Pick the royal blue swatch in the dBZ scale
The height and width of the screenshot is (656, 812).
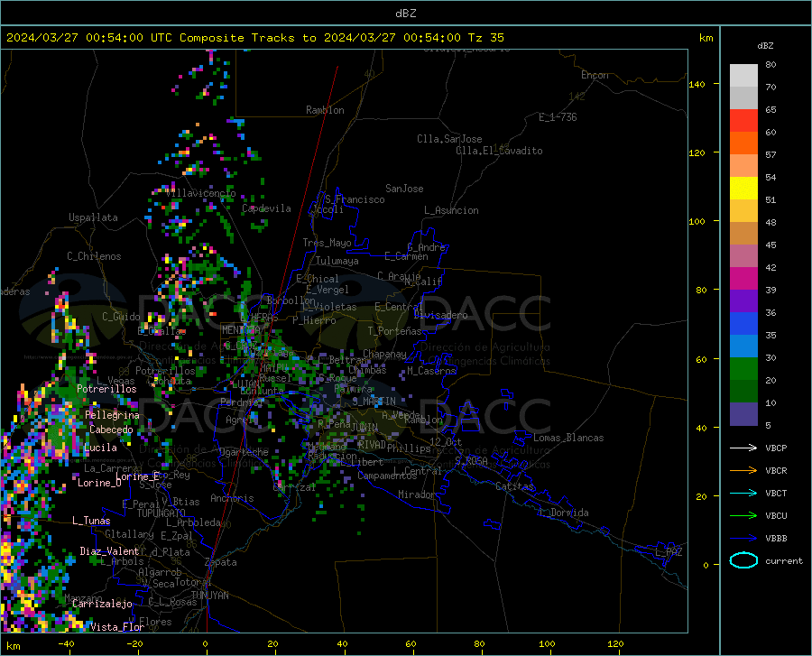pyautogui.click(x=743, y=324)
